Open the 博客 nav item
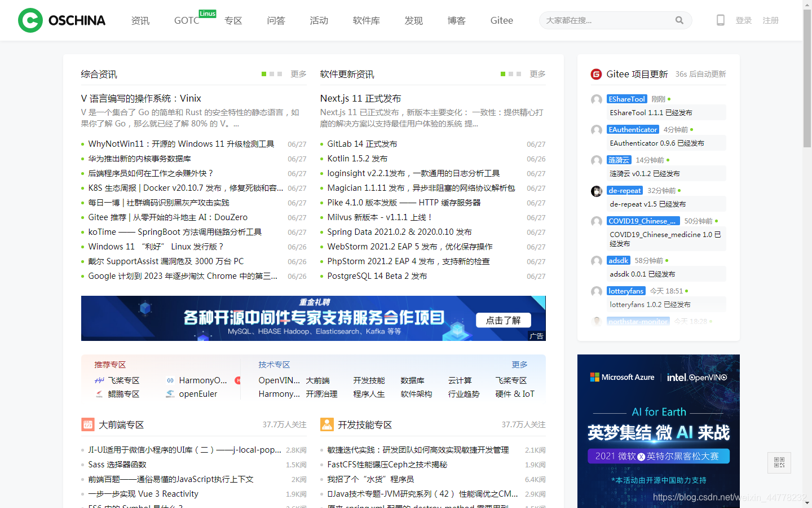 tap(456, 20)
